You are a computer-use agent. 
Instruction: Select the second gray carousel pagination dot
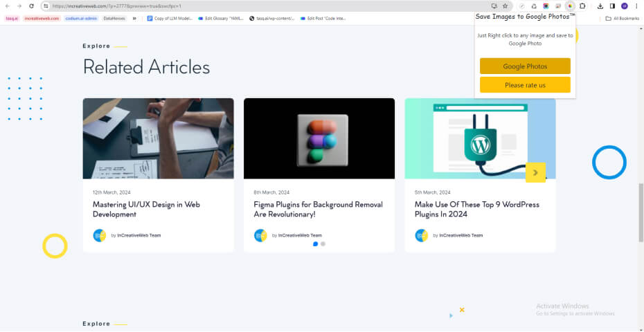click(323, 244)
